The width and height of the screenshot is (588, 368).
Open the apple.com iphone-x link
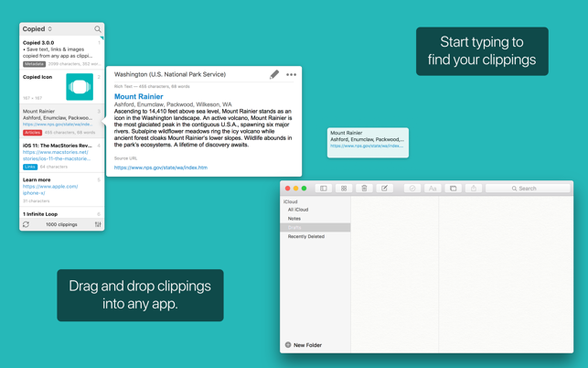click(50, 189)
